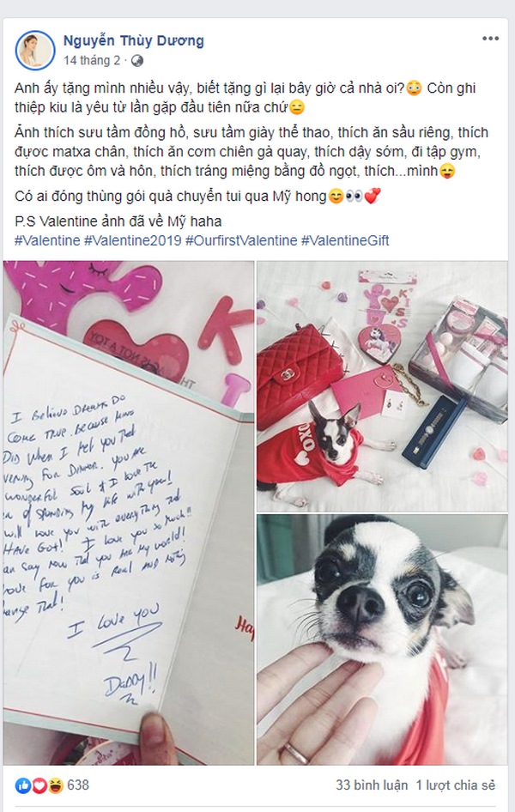Open the #OurfirstValentine hashtag
515x812 pixels.
(241, 240)
